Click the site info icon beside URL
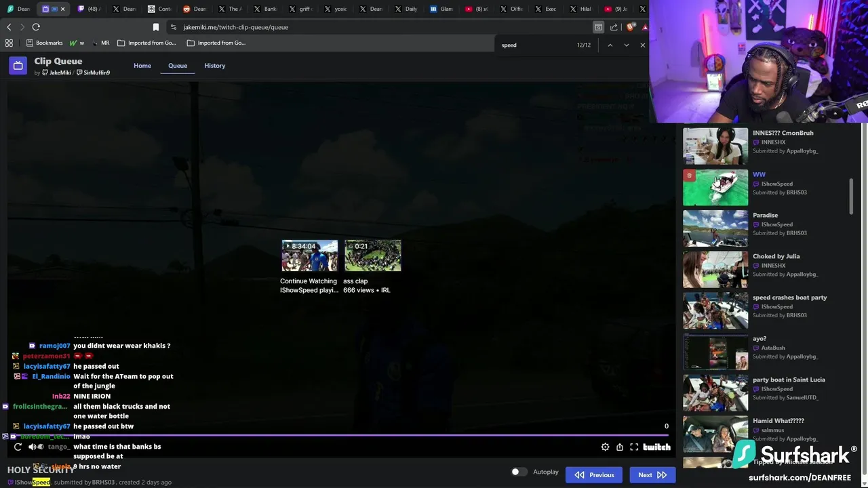Screen dimensions: 868x488 [174, 27]
